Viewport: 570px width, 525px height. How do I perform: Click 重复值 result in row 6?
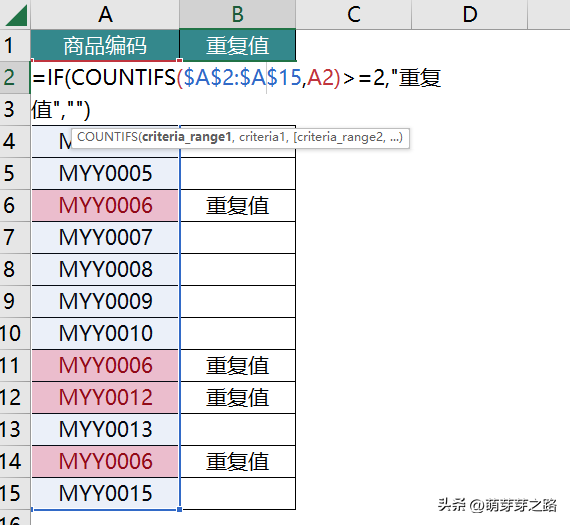click(x=238, y=205)
